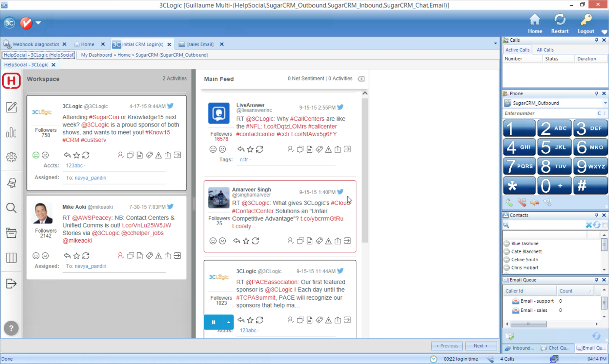Sort Email Queue by Count column
Image resolution: width=609 pixels, height=364 pixels.
point(575,291)
